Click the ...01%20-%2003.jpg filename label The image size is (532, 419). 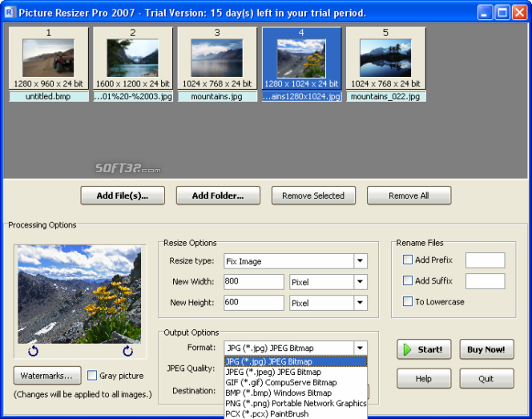pyautogui.click(x=133, y=96)
